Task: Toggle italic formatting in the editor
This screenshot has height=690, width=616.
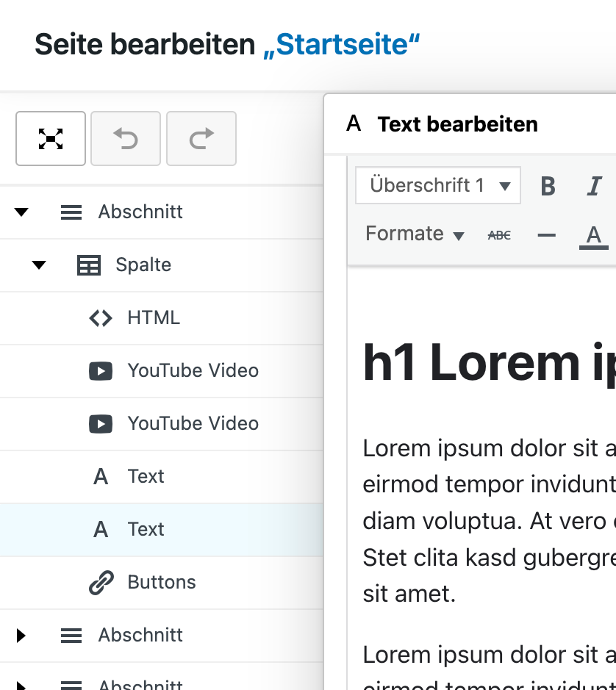Action: click(594, 186)
